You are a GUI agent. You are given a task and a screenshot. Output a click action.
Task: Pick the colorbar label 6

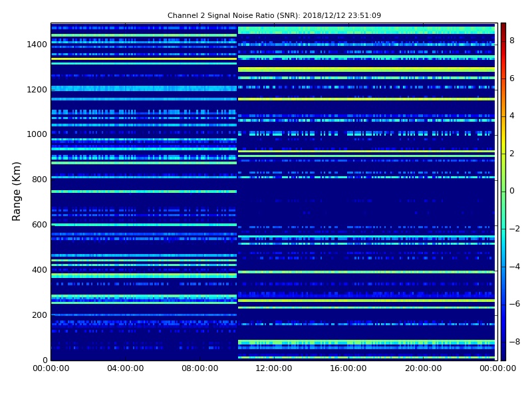coord(512,78)
